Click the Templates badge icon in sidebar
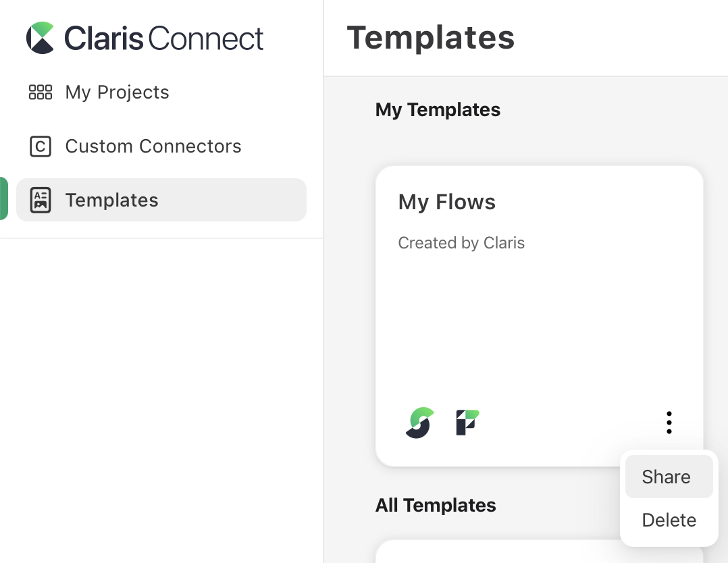728x563 pixels. [x=40, y=199]
